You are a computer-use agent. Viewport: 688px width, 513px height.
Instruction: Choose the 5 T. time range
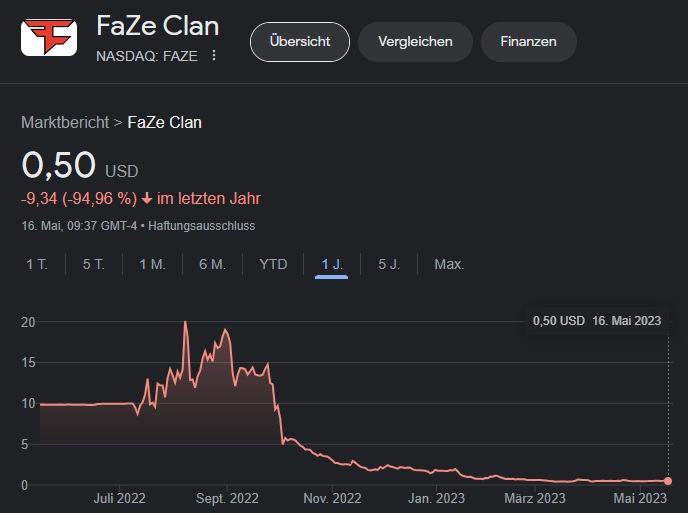pyautogui.click(x=93, y=264)
